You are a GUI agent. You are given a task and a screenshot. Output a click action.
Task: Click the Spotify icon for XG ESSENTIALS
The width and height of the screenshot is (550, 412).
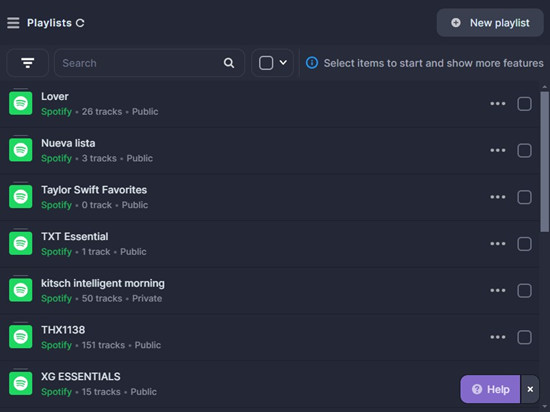pyautogui.click(x=21, y=383)
